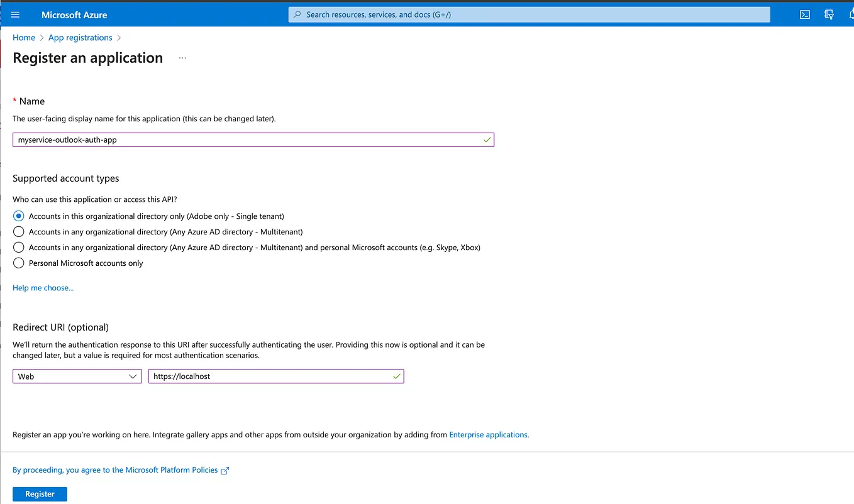Click the Register button

pyautogui.click(x=40, y=494)
